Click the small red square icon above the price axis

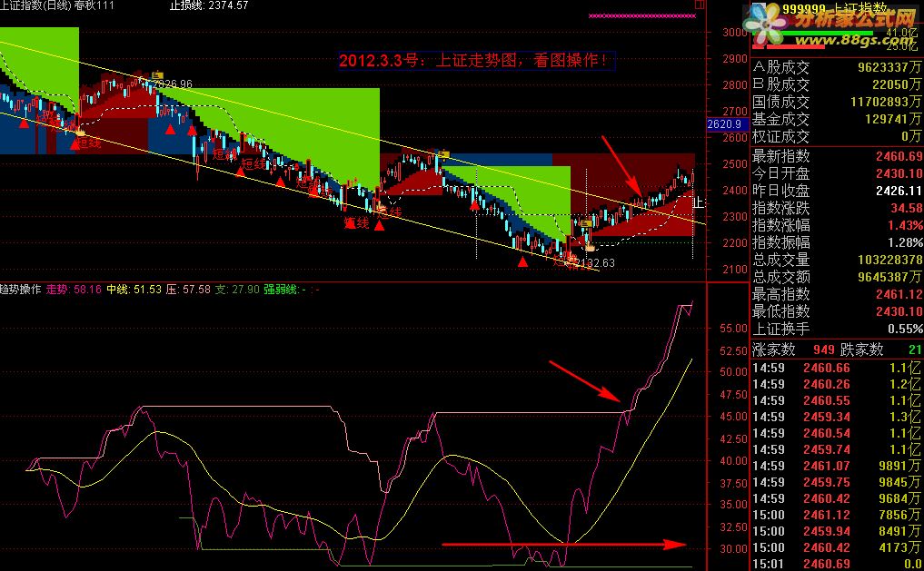tap(699, 5)
